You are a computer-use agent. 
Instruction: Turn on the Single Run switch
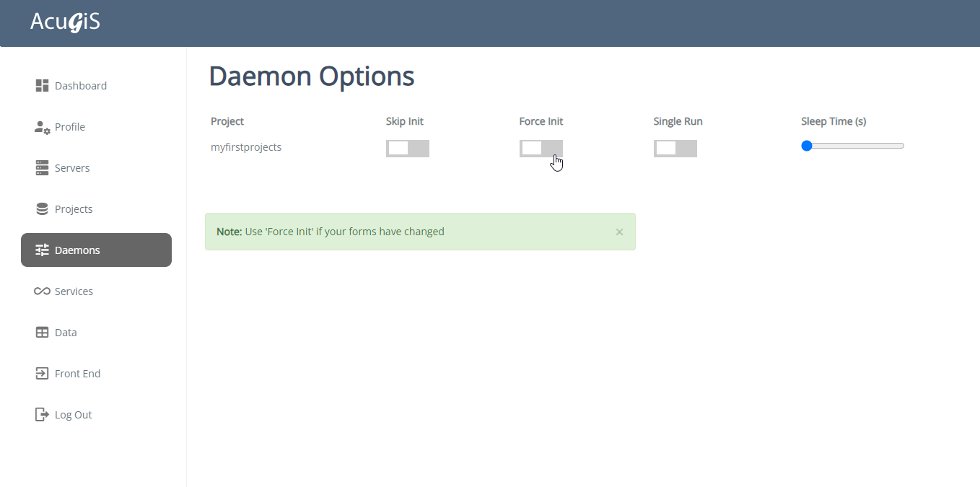pyautogui.click(x=675, y=149)
